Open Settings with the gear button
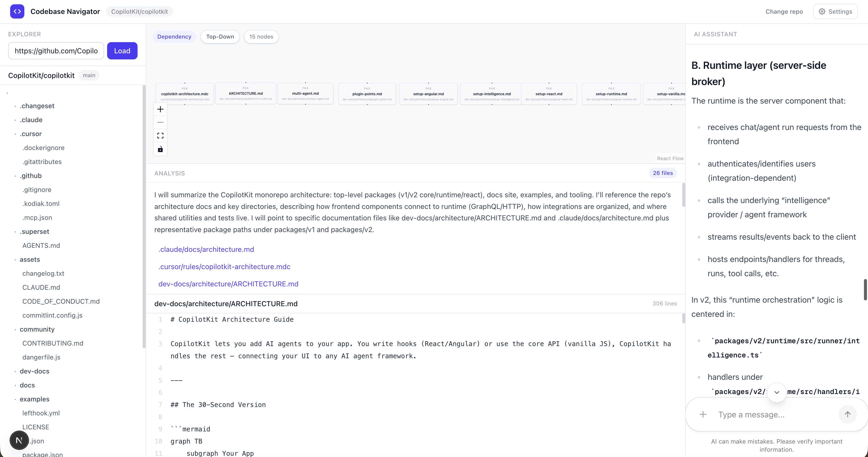 click(835, 11)
